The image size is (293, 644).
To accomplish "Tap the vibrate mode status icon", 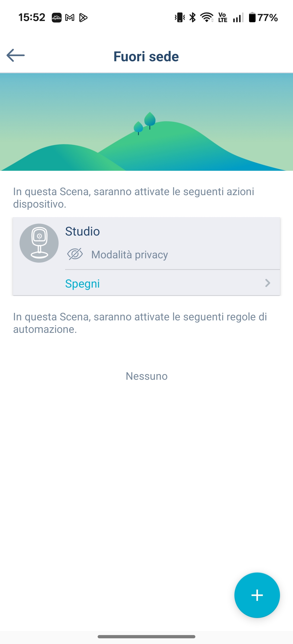I will coord(180,18).
